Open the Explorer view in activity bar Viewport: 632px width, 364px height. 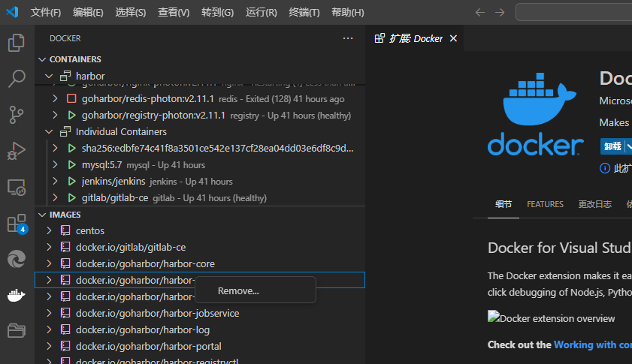[16, 43]
